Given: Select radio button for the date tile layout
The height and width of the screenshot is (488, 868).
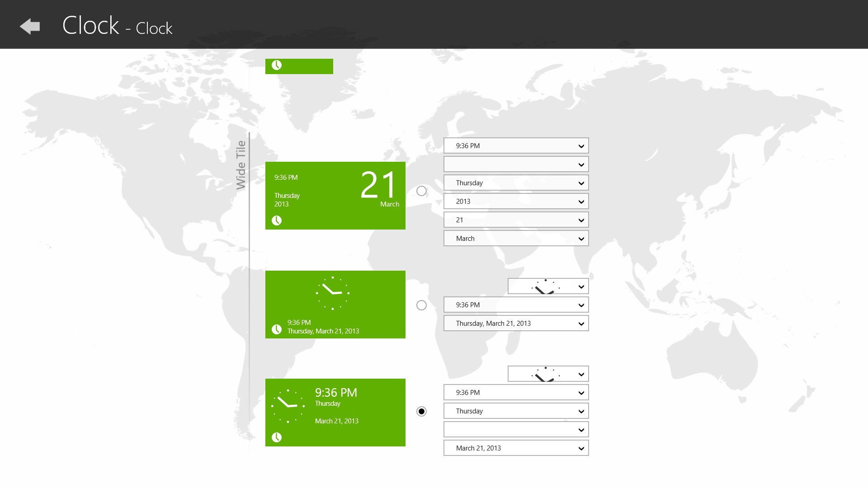Looking at the screenshot, I should (421, 191).
